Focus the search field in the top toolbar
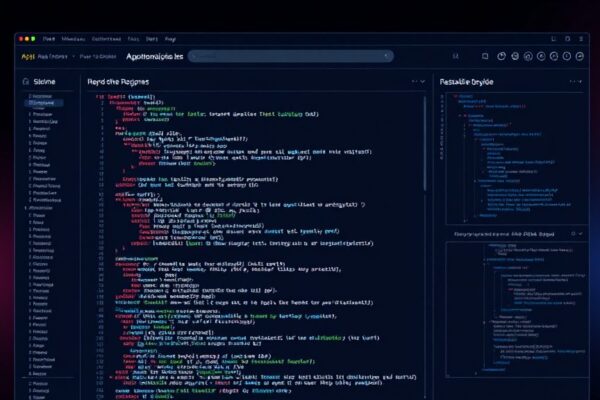This screenshot has height=400, width=600. tap(290, 56)
